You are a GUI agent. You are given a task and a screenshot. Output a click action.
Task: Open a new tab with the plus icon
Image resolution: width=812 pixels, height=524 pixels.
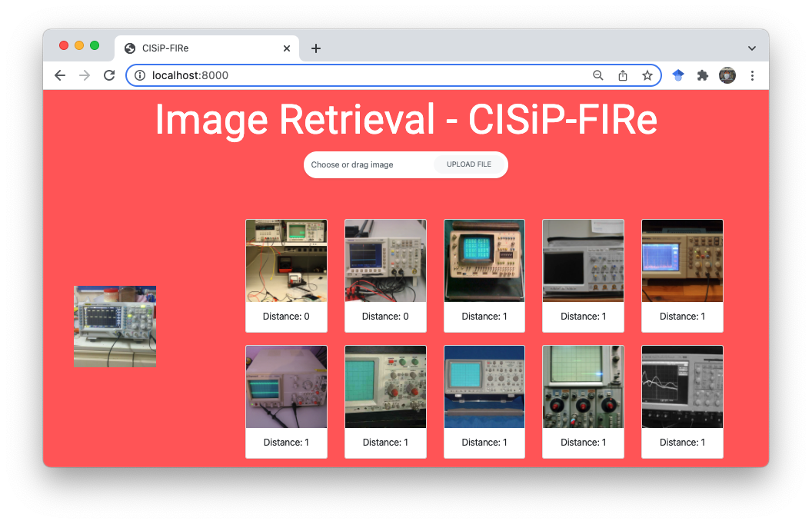(316, 48)
